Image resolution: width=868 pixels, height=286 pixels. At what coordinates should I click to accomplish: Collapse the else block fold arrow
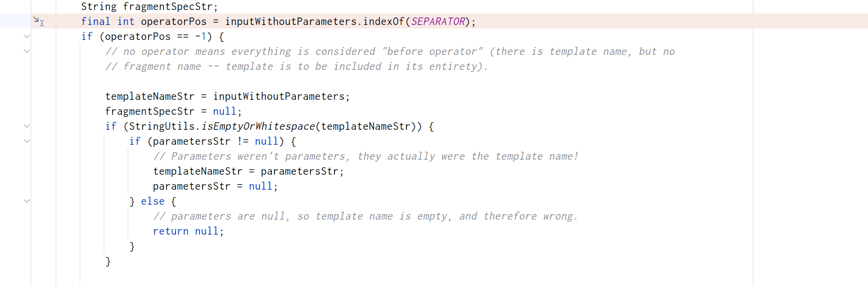27,201
